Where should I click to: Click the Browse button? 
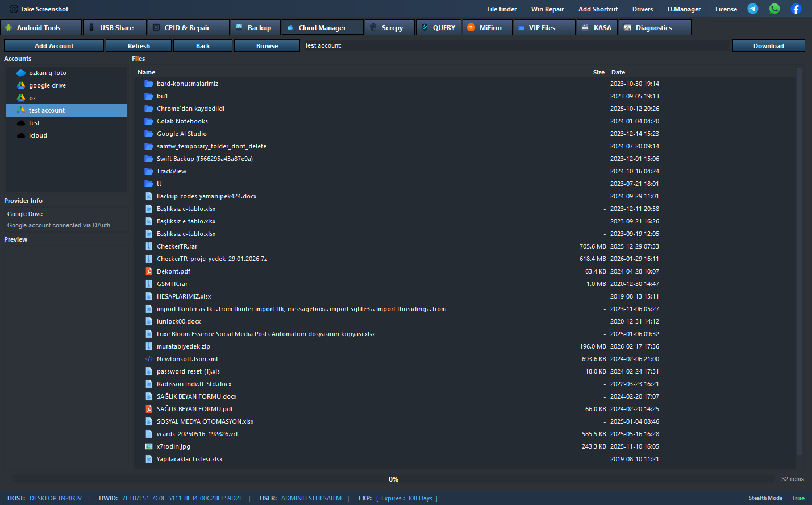[266, 45]
